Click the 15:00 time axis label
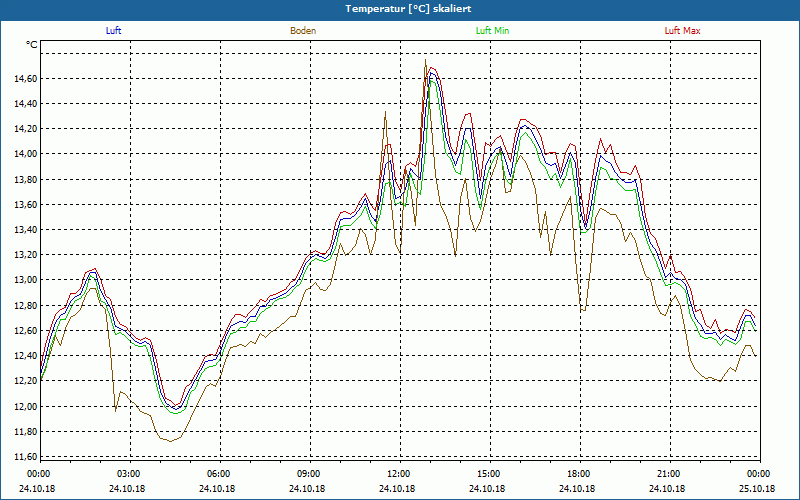 488,474
